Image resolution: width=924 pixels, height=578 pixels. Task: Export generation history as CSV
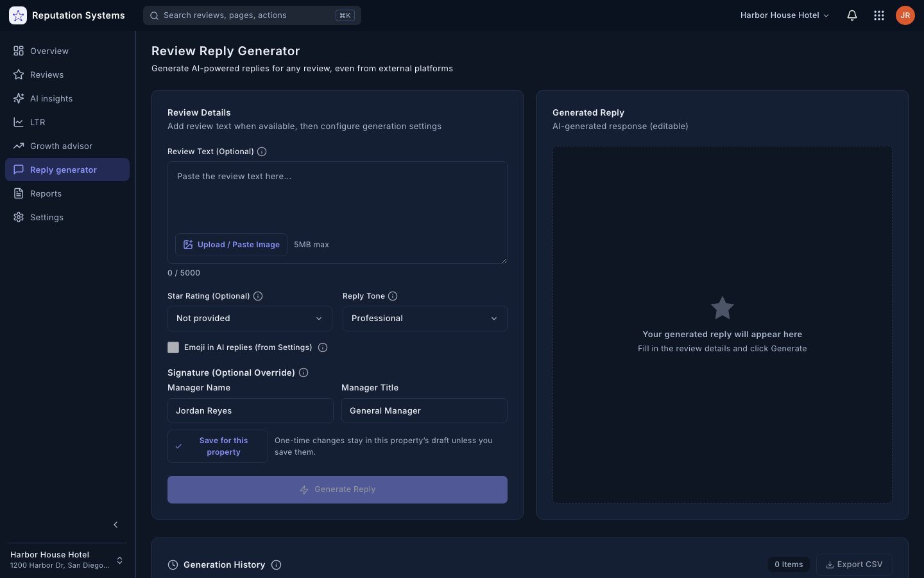[854, 565]
